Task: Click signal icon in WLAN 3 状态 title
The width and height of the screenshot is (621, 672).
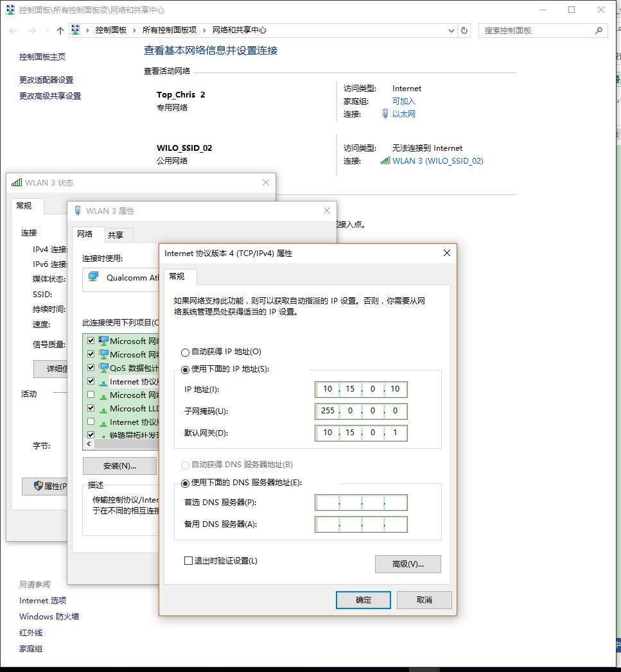Action: pyautogui.click(x=17, y=182)
